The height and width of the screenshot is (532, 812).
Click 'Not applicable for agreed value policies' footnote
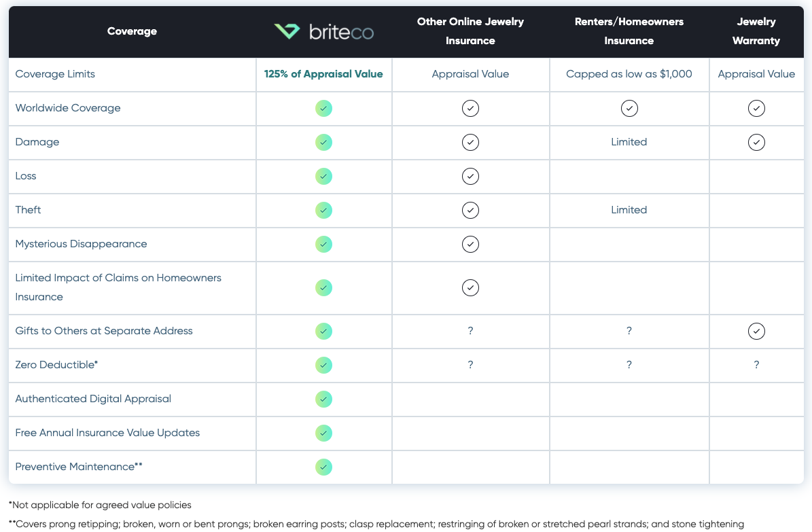pyautogui.click(x=100, y=505)
